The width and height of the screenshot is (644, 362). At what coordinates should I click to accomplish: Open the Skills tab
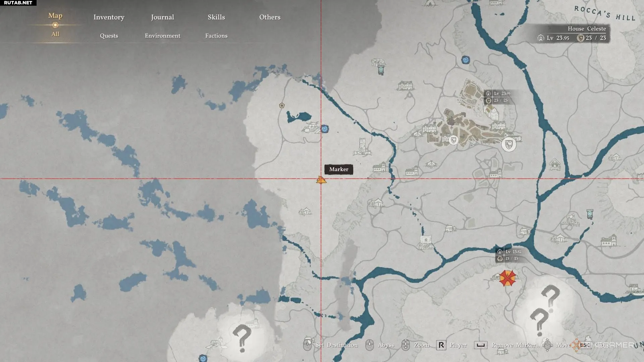coord(216,17)
